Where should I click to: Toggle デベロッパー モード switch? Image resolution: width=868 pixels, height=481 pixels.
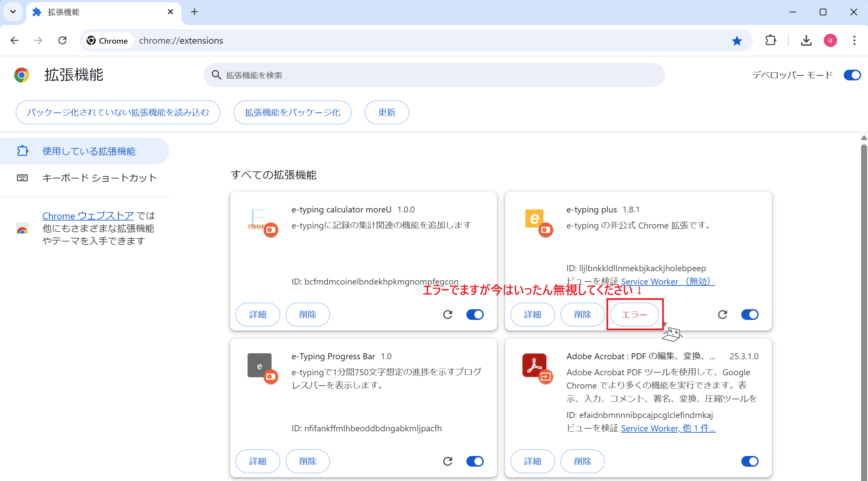tap(852, 75)
